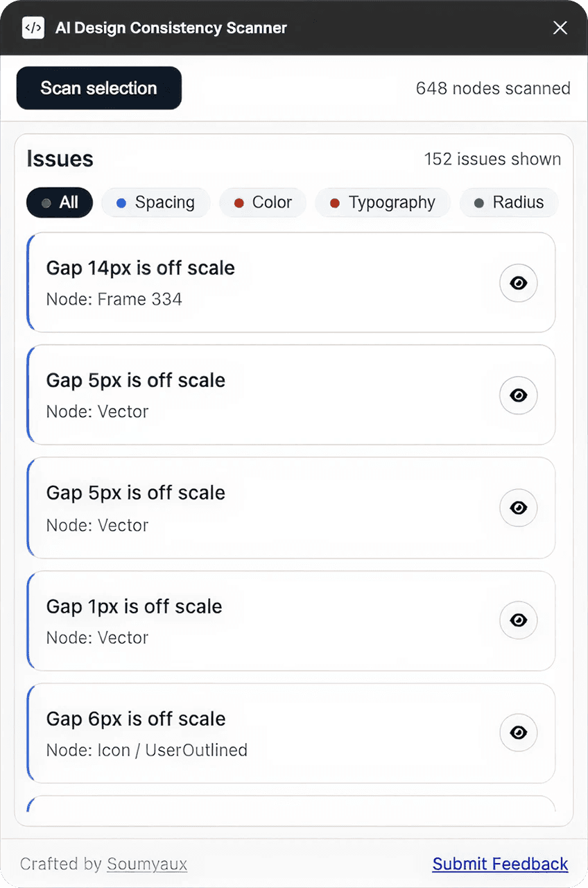The image size is (588, 888).
Task: Click the 152 issues shown counter
Action: (x=492, y=159)
